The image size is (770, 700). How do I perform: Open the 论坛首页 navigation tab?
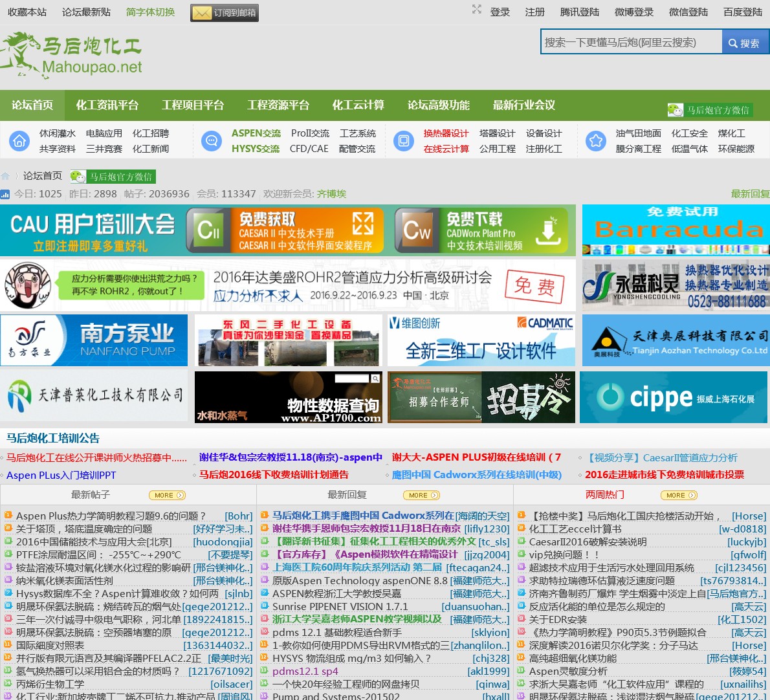pyautogui.click(x=32, y=105)
